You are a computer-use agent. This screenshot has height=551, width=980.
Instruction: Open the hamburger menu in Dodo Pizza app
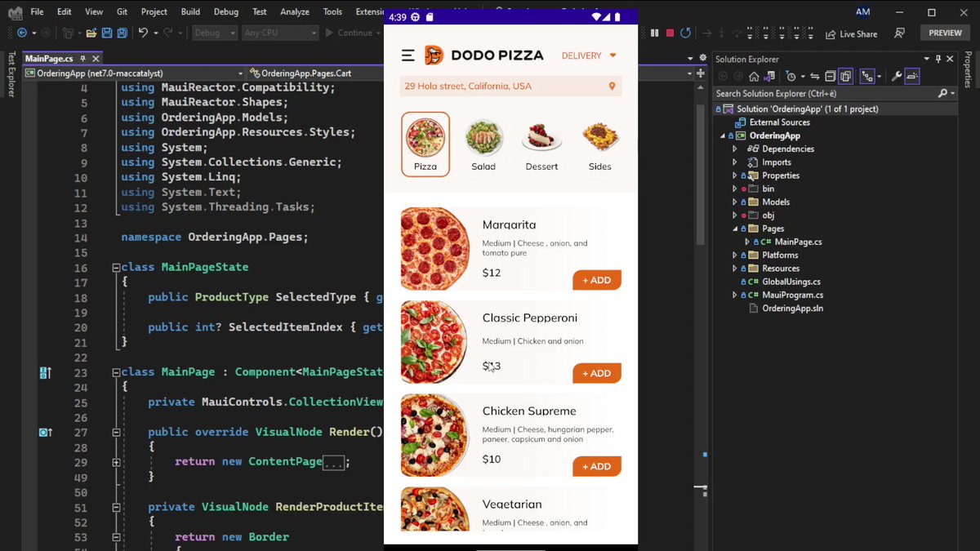click(408, 56)
